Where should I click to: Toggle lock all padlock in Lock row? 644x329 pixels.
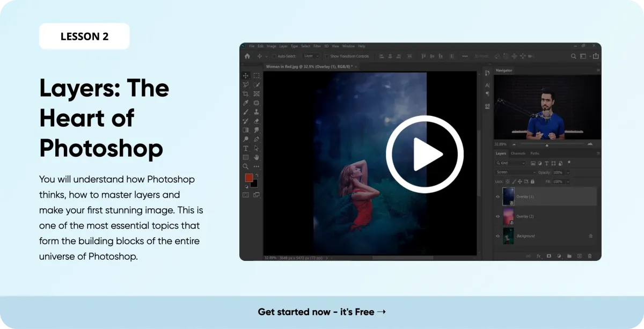[532, 181]
